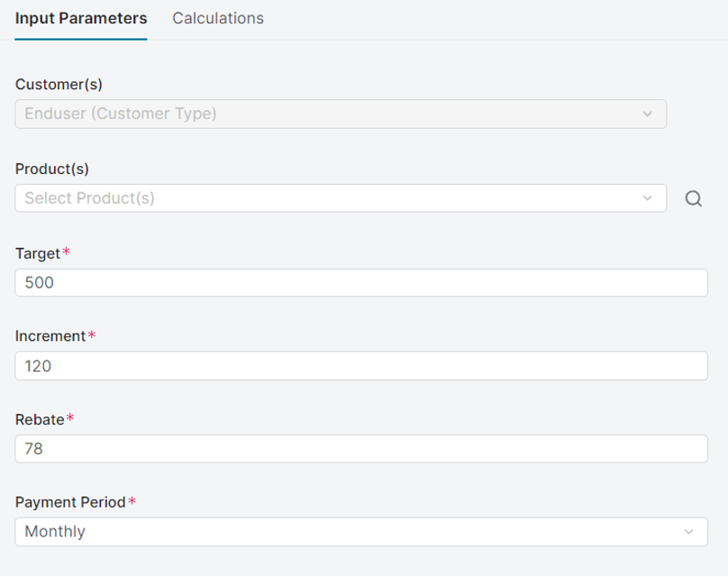Click the Rebate label text
The height and width of the screenshot is (577, 728).
40,419
